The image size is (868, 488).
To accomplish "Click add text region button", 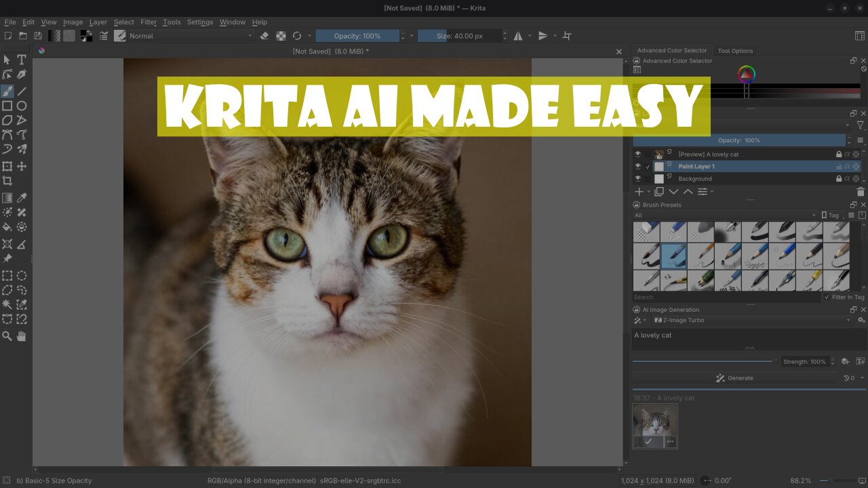I will pos(859,362).
